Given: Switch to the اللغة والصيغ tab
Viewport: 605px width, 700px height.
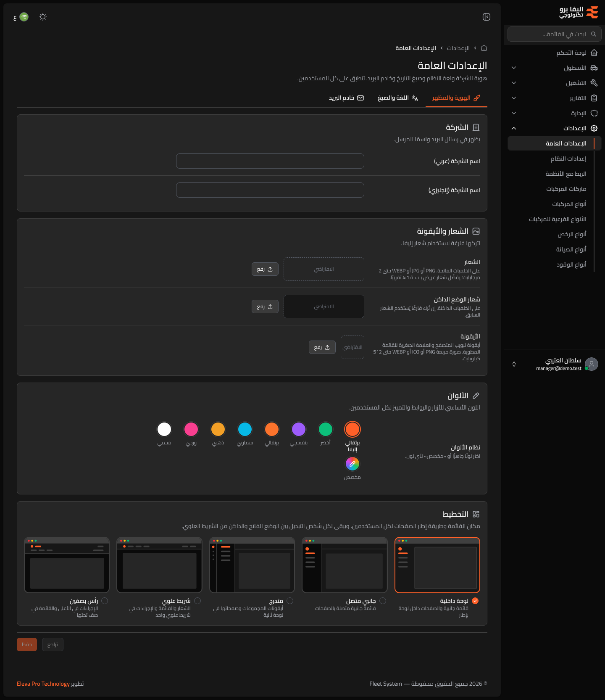Looking at the screenshot, I should pos(398,98).
